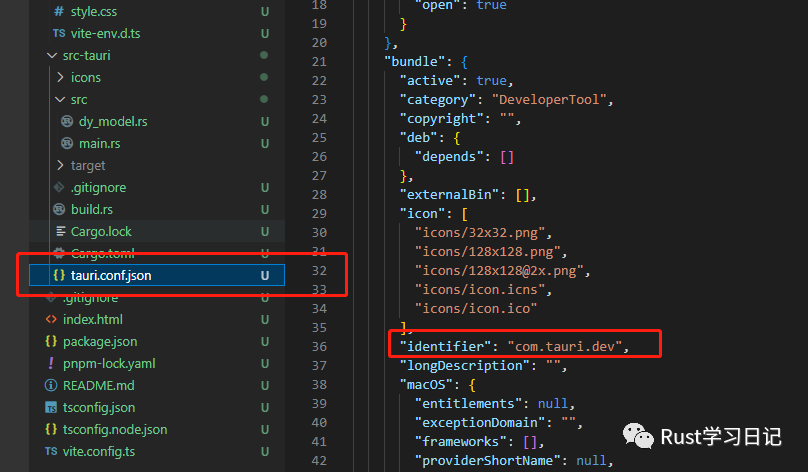Click the "longDescription" key
The image size is (808, 472).
point(464,365)
